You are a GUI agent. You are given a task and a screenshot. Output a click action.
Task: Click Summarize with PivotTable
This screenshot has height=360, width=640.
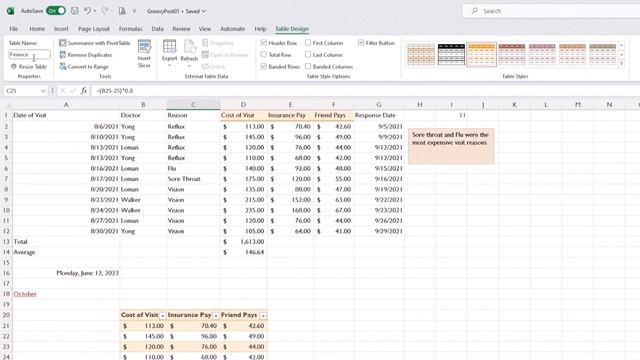95,43
